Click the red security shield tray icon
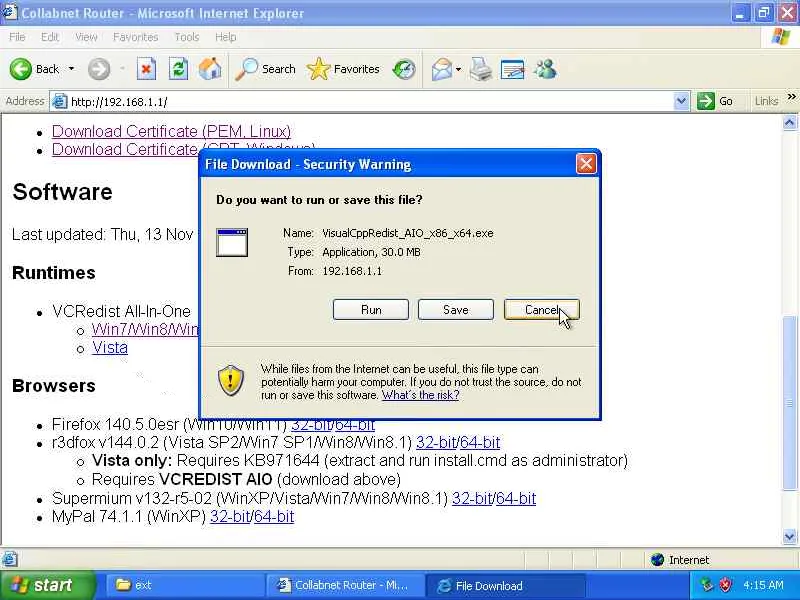800x600 pixels. click(725, 585)
